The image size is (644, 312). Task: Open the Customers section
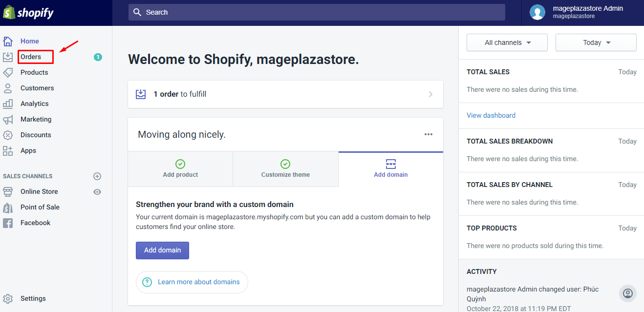click(38, 88)
